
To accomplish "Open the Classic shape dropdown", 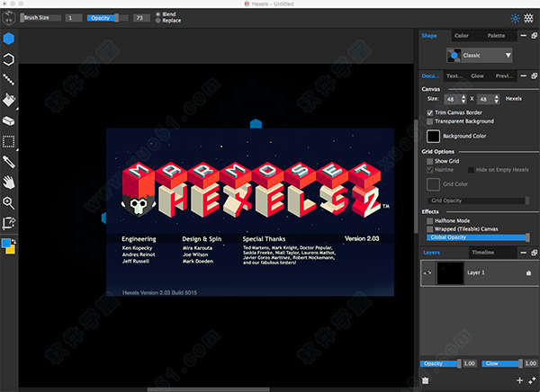I will [x=480, y=56].
